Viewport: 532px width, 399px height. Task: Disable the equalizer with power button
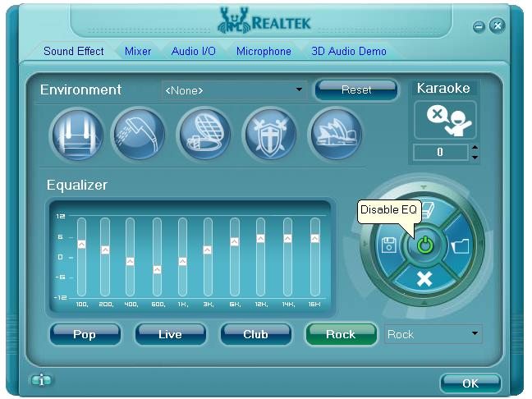click(x=424, y=245)
